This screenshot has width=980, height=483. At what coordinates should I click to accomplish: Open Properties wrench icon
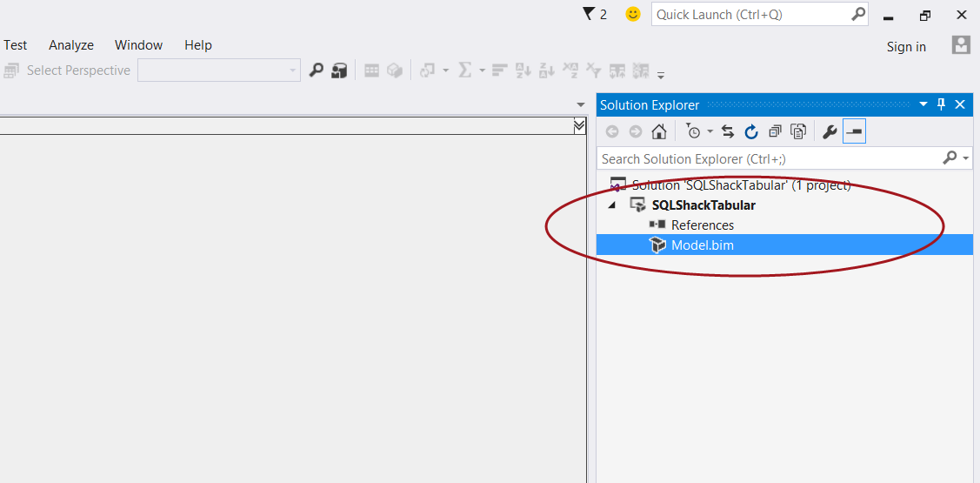click(830, 132)
